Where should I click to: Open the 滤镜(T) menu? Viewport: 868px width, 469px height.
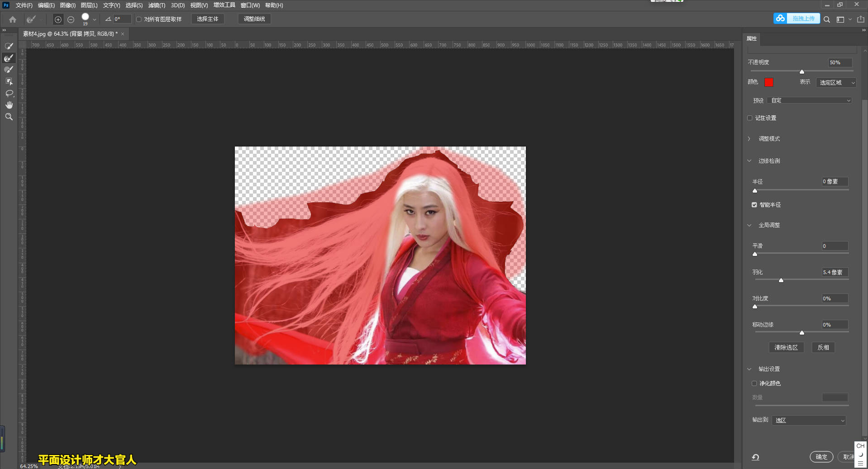tap(157, 5)
